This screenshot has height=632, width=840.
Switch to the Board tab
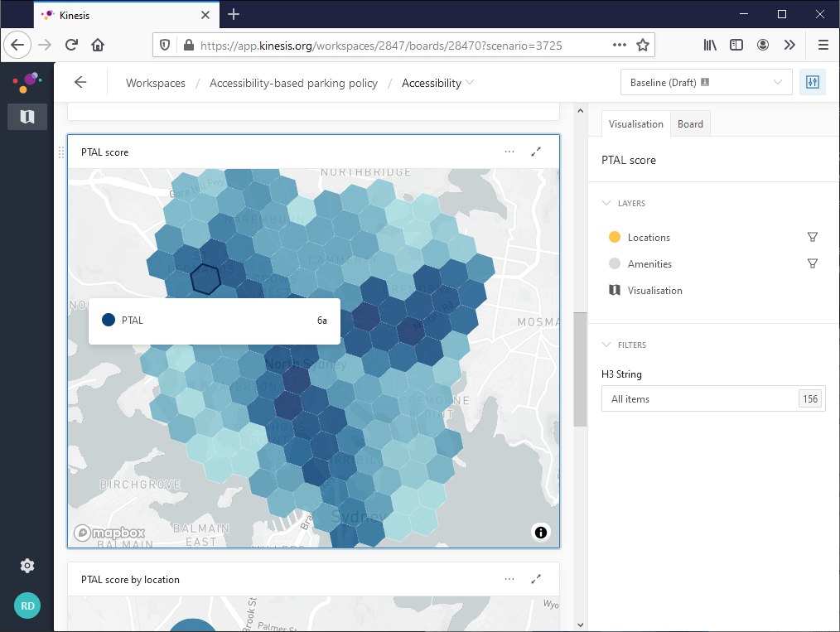coord(690,124)
